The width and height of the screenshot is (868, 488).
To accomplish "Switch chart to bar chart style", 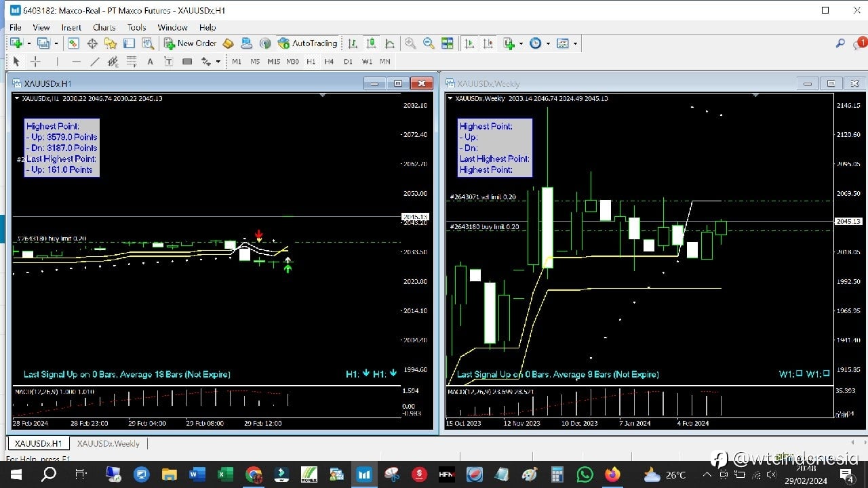I will (x=353, y=43).
